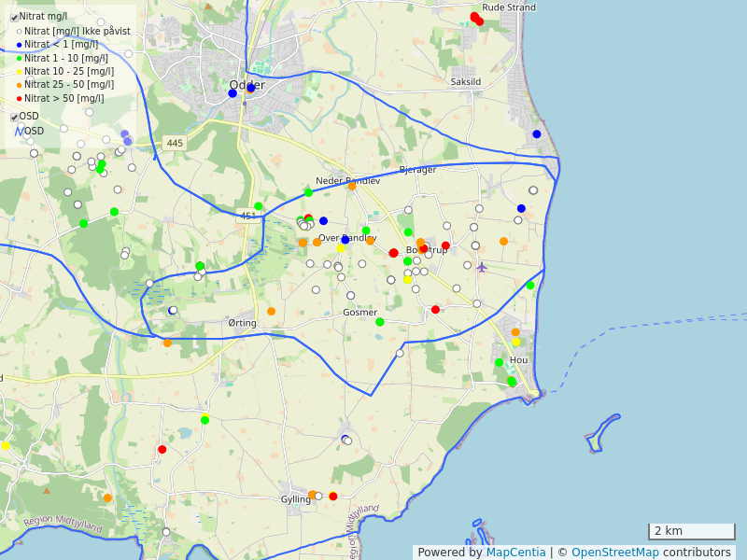
Task: Open the OpenStreetMap contributors link
Action: click(x=615, y=553)
